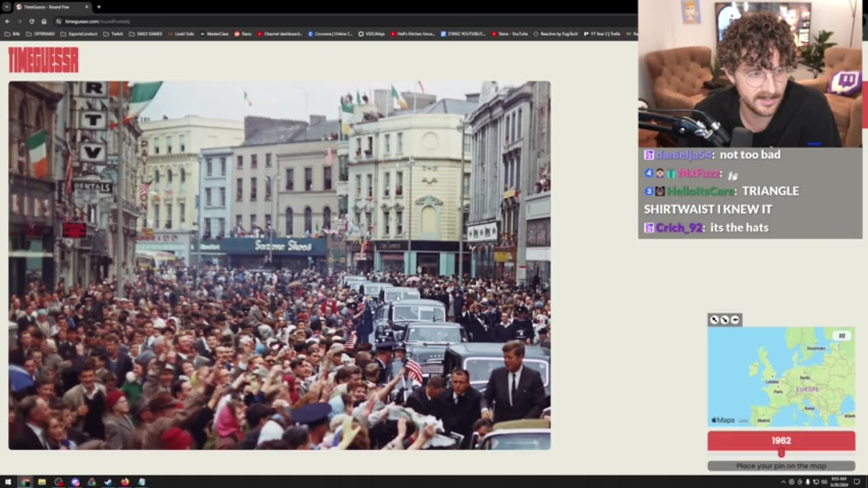Click the rightmost round icon above the map
868x488 pixels.
735,320
